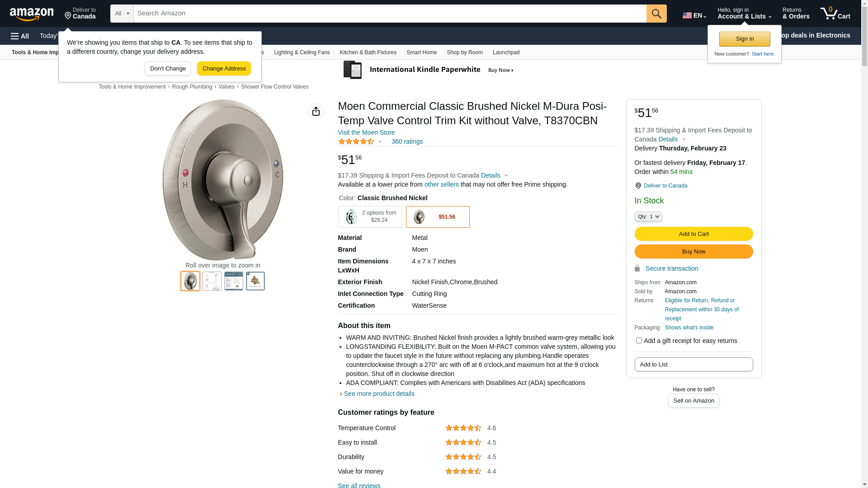Click the Change Address button
Viewport: 868px width, 488px height.
click(224, 69)
